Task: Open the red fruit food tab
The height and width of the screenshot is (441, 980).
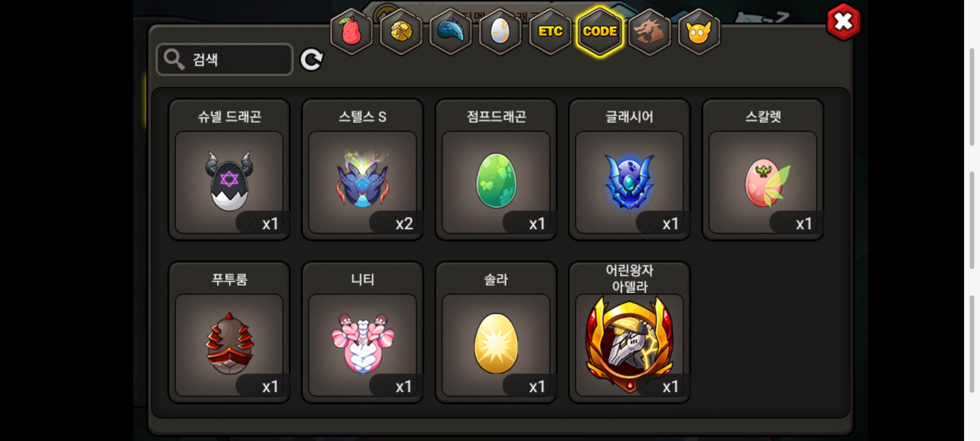Action: coord(351,31)
